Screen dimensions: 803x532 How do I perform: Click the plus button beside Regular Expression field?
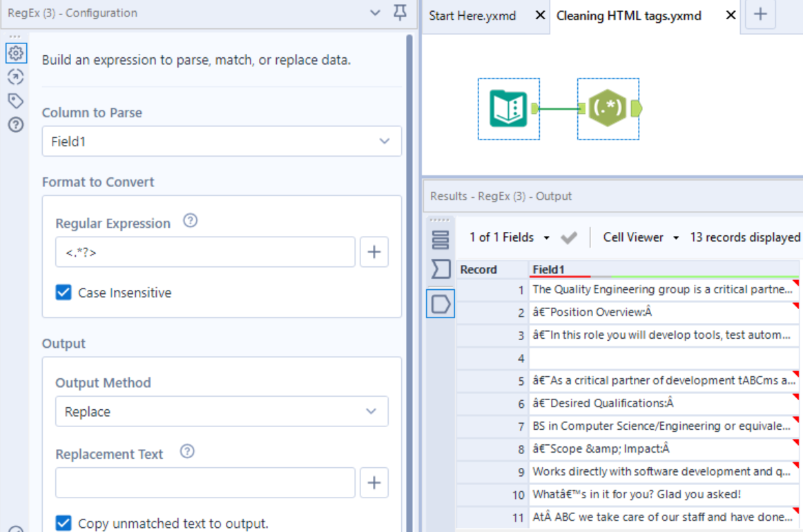pyautogui.click(x=374, y=251)
